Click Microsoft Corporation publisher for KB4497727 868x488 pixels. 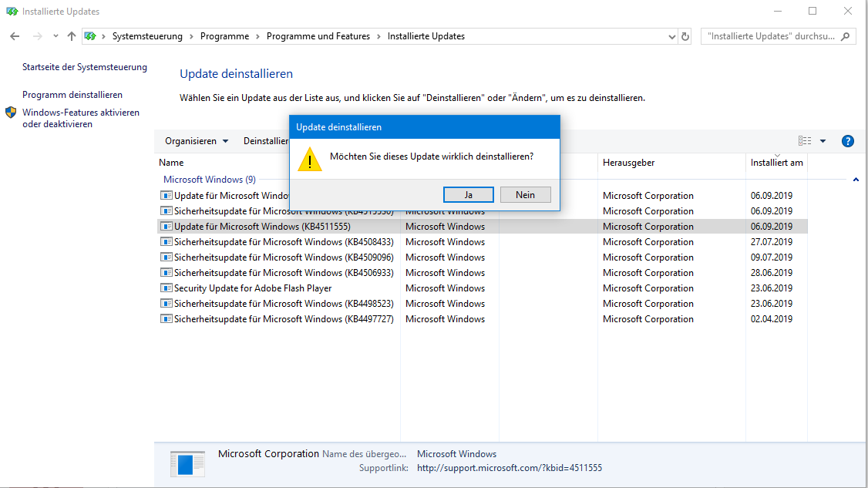point(648,320)
